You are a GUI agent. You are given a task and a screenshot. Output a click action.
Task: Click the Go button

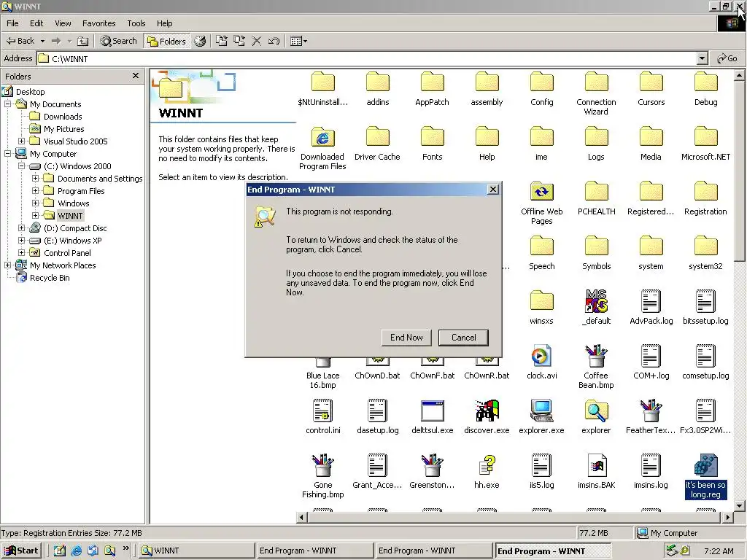tap(727, 58)
